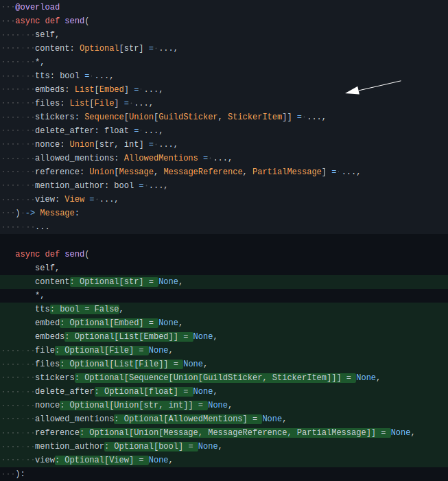Click 'reference: Optional[Union[Message, ...]] = None,' line
This screenshot has width=448, height=481.
coord(225,432)
